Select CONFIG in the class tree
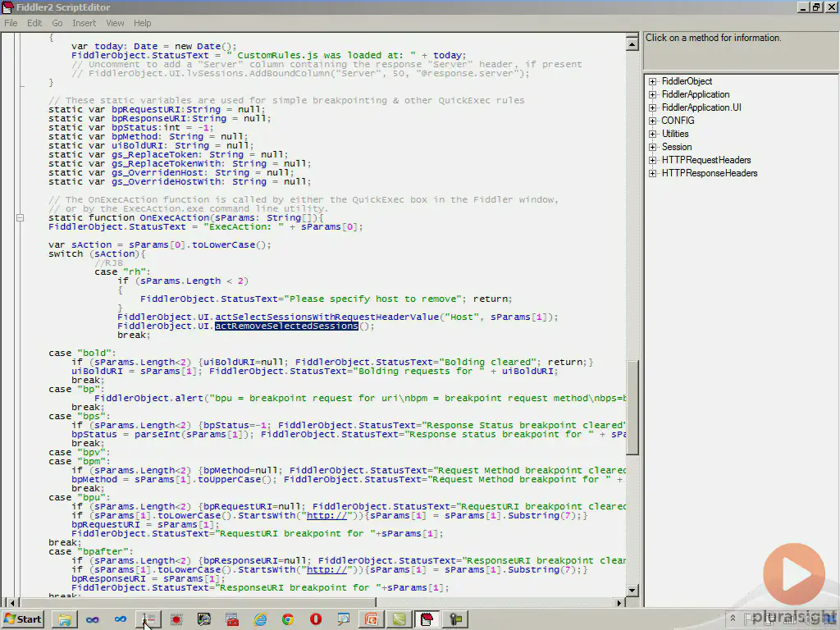This screenshot has height=630, width=840. [678, 121]
